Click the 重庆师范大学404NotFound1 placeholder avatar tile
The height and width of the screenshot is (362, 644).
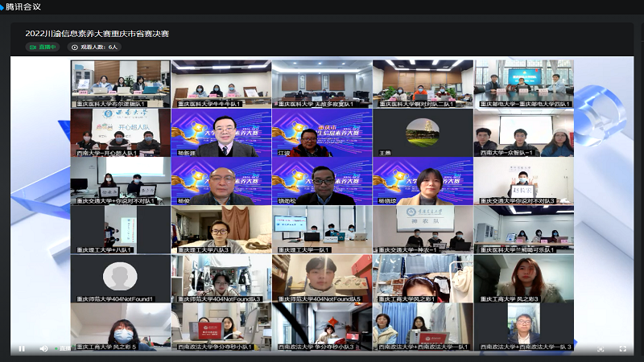[120, 278]
